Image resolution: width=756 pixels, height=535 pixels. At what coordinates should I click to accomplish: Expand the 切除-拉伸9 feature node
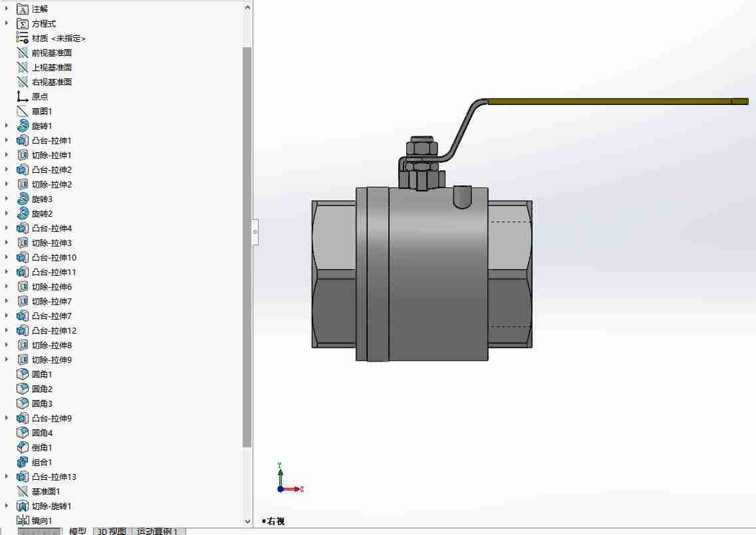pyautogui.click(x=6, y=359)
